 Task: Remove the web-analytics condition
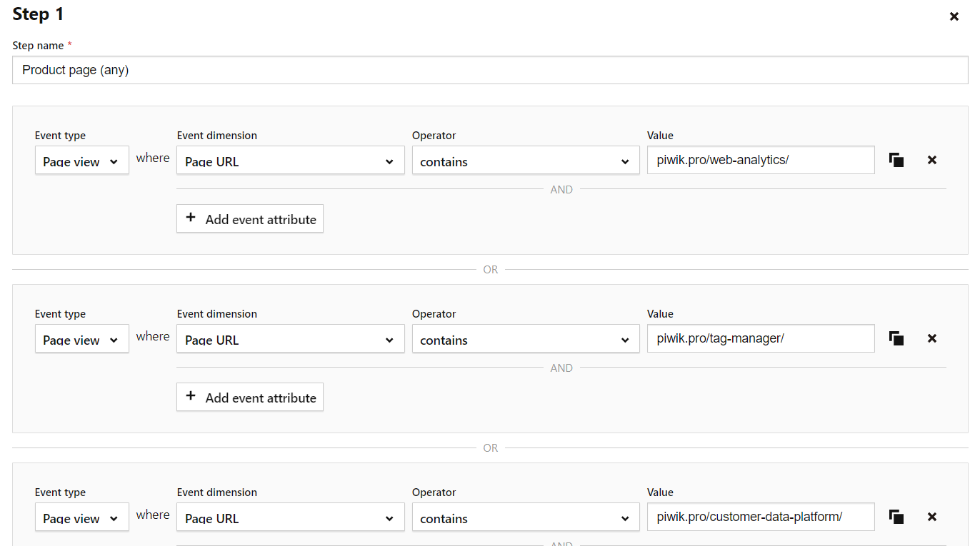pos(931,160)
